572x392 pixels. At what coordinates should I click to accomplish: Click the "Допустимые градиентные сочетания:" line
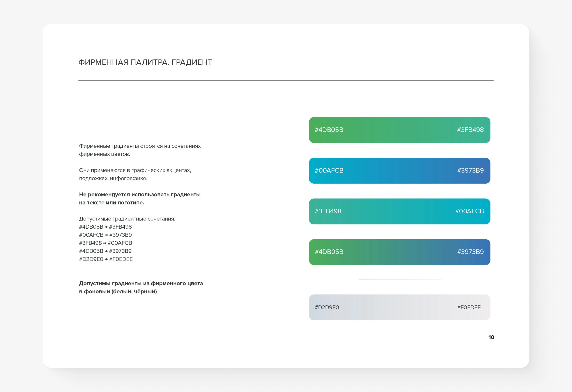click(127, 219)
